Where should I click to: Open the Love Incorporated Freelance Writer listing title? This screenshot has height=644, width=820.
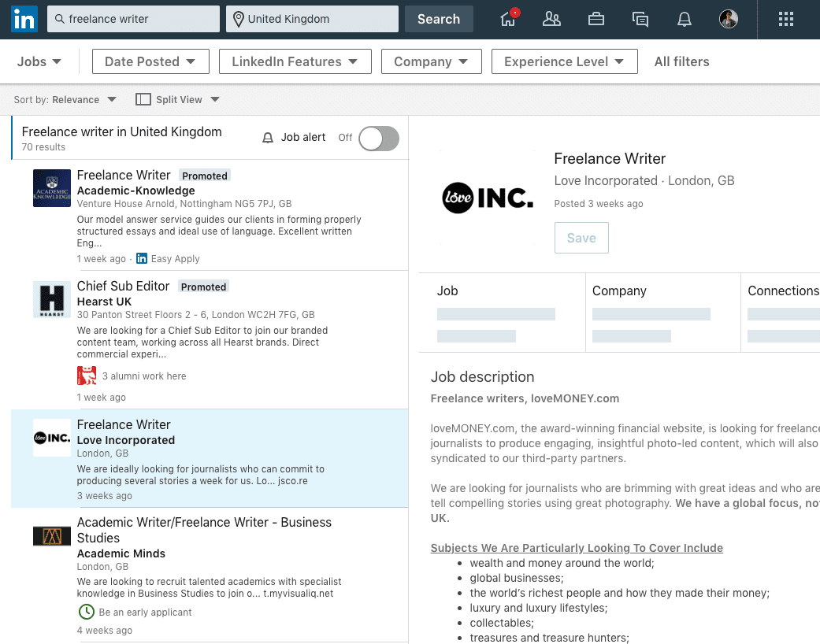point(124,424)
